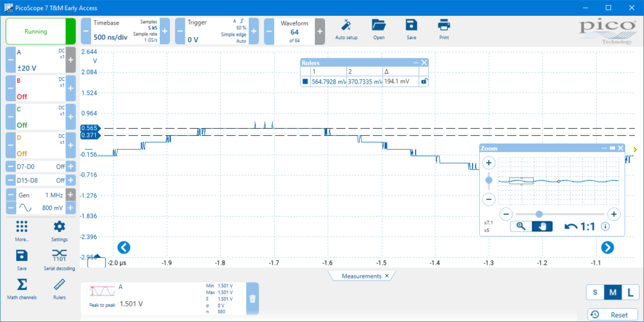Increase generator frequency plus button
The height and width of the screenshot is (322, 644).
point(70,195)
